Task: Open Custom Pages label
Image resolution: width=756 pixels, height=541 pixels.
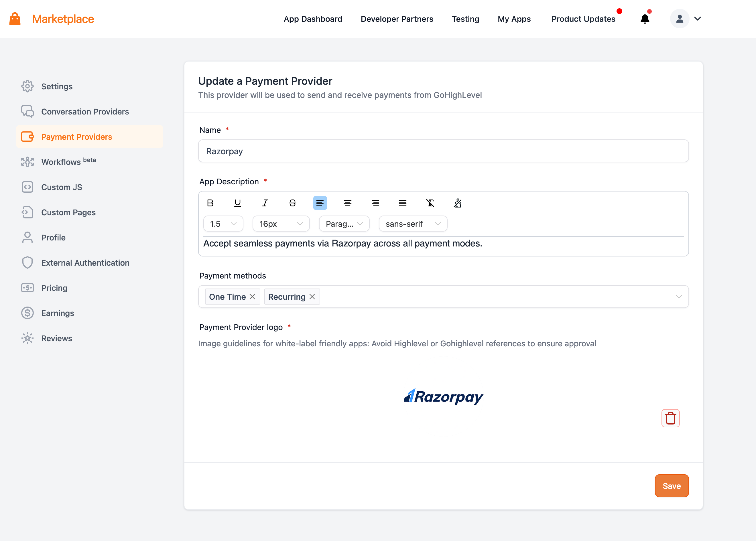Action: click(x=68, y=212)
